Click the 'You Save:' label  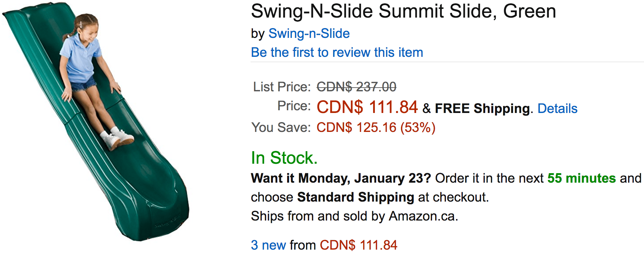(x=281, y=128)
